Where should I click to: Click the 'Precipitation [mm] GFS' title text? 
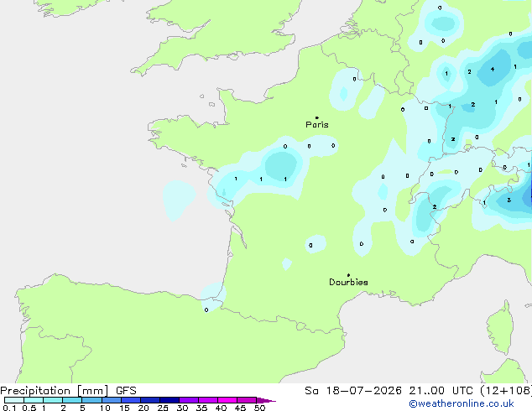(x=68, y=391)
